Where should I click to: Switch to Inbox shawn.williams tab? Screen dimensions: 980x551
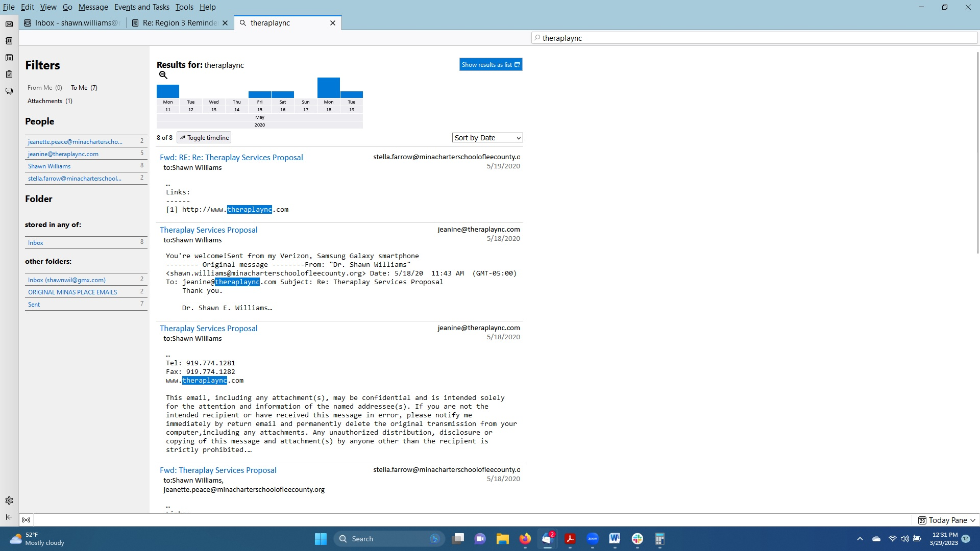click(72, 23)
